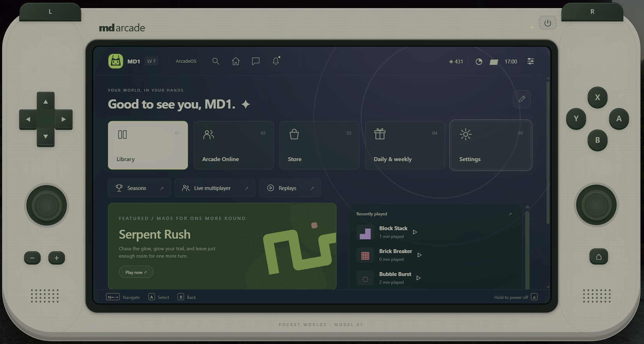This screenshot has width=644, height=344.
Task: Click the main screen vertical scrollbar
Action: tap(548, 153)
